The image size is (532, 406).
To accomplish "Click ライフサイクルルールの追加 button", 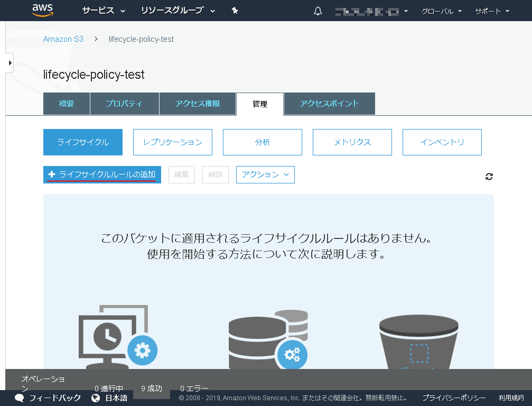I will click(x=102, y=174).
